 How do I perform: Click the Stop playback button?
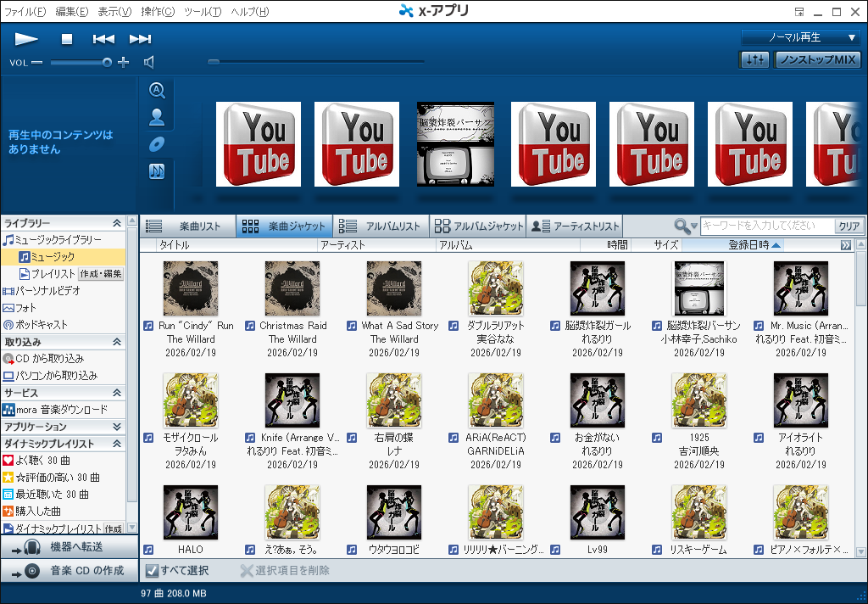point(67,39)
